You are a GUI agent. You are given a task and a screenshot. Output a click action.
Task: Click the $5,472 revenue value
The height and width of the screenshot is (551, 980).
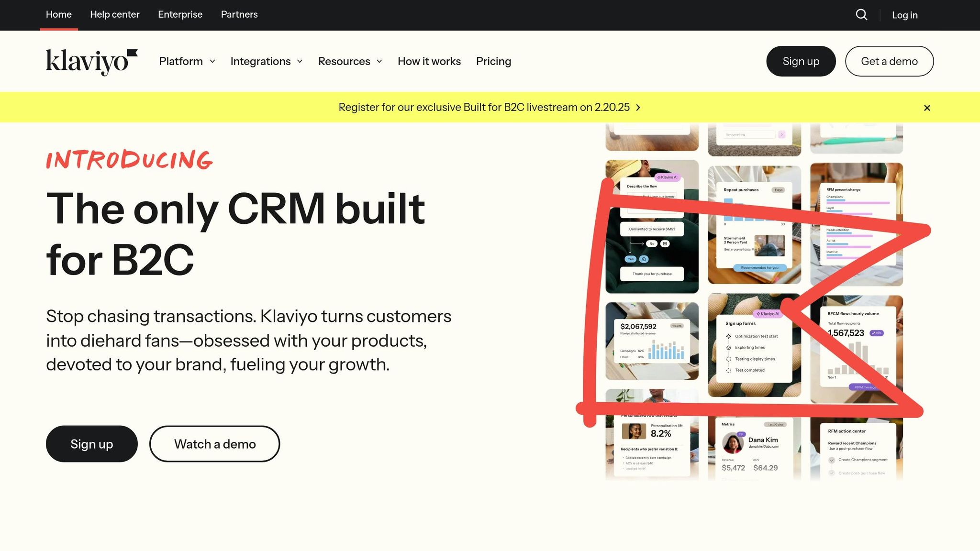point(733,468)
